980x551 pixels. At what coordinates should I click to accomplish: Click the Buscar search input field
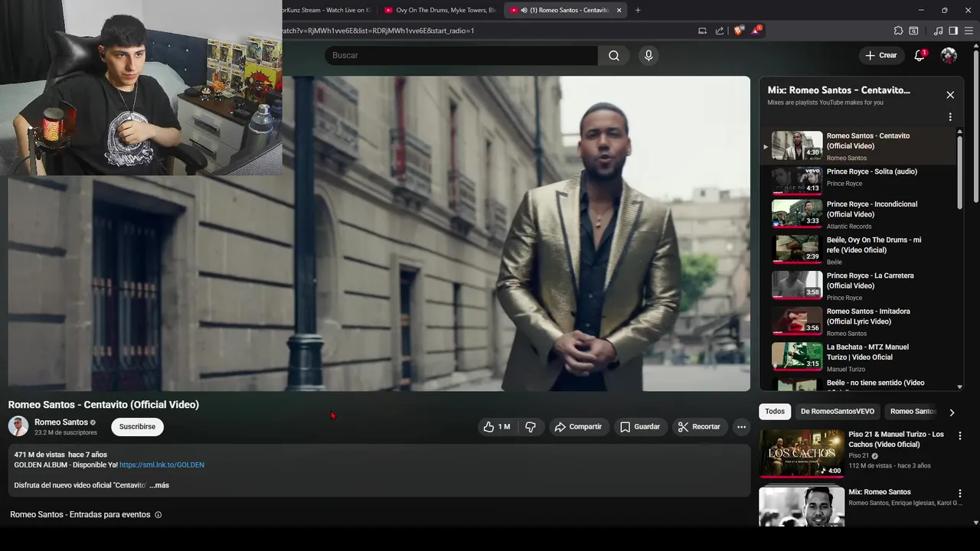461,55
